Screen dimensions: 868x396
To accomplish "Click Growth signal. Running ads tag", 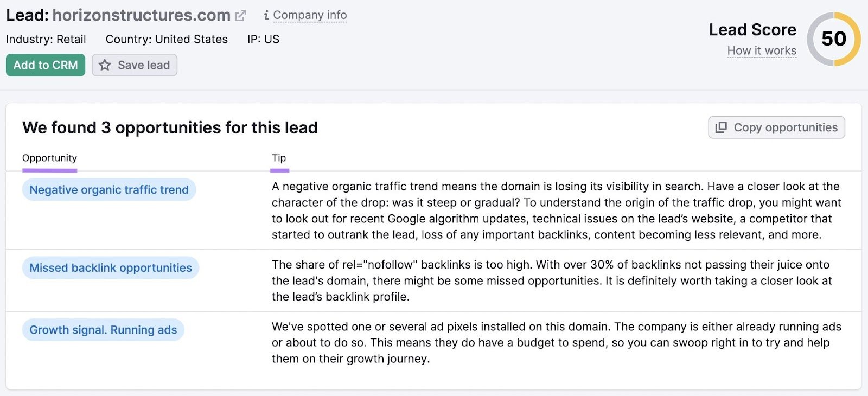I will click(x=103, y=330).
